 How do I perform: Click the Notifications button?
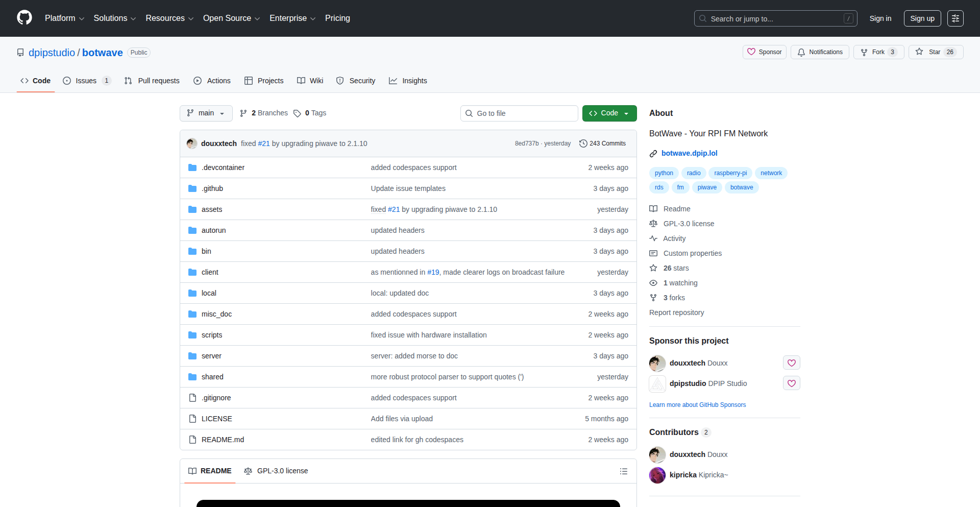(820, 52)
